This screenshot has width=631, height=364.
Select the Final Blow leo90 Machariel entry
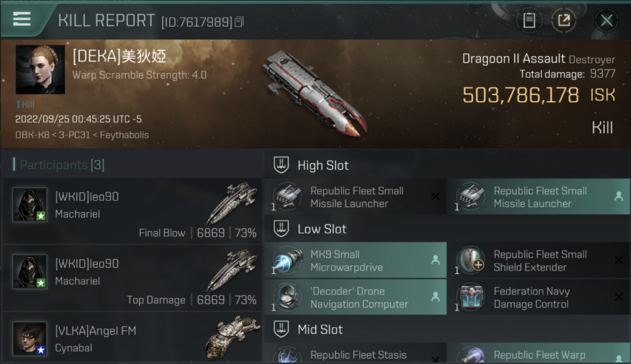coord(132,211)
